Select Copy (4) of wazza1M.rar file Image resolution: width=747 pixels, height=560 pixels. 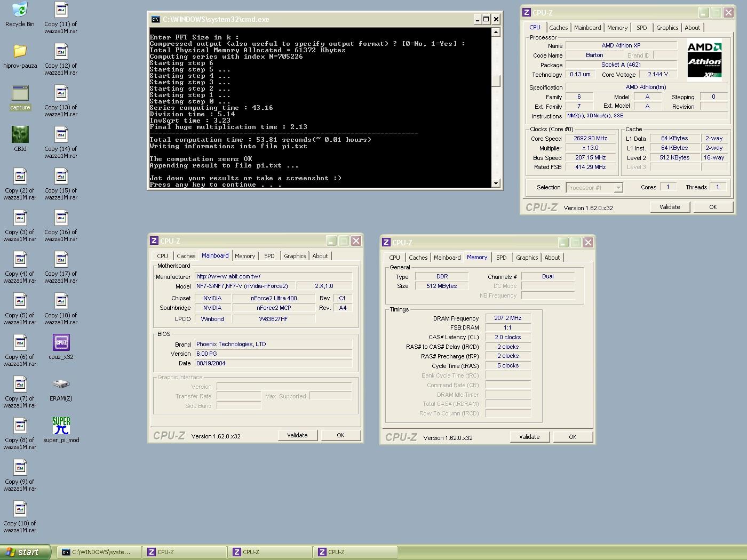20,267
